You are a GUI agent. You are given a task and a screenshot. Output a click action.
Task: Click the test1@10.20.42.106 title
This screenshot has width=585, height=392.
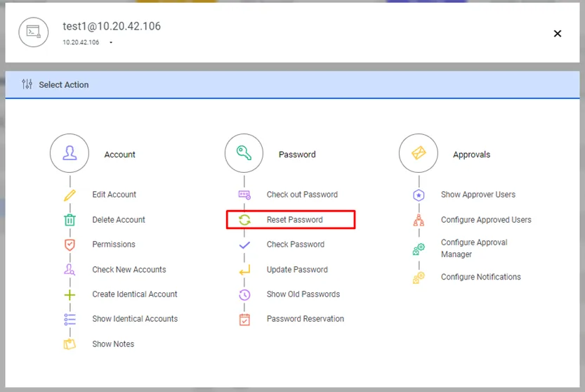tap(112, 26)
